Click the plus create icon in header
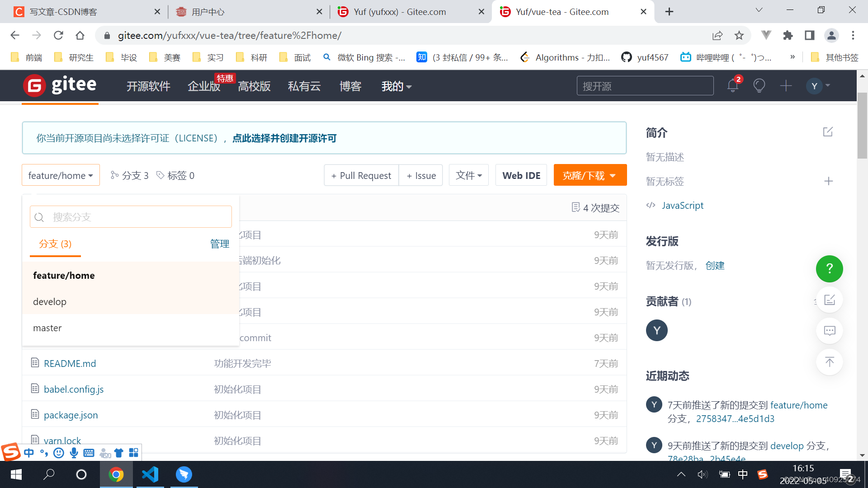 (x=786, y=85)
